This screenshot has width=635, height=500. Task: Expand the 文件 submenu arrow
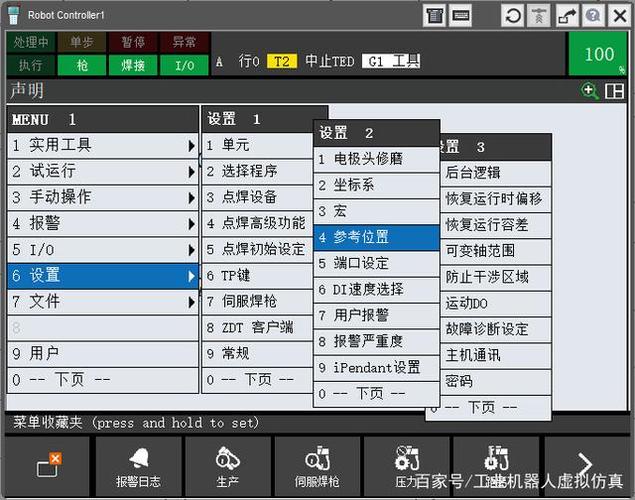(x=191, y=302)
